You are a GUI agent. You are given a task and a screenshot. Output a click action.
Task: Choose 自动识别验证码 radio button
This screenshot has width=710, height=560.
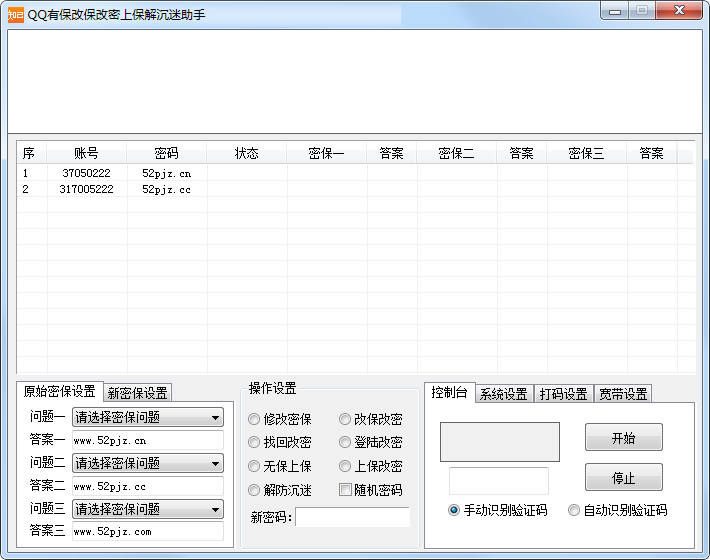pos(574,510)
